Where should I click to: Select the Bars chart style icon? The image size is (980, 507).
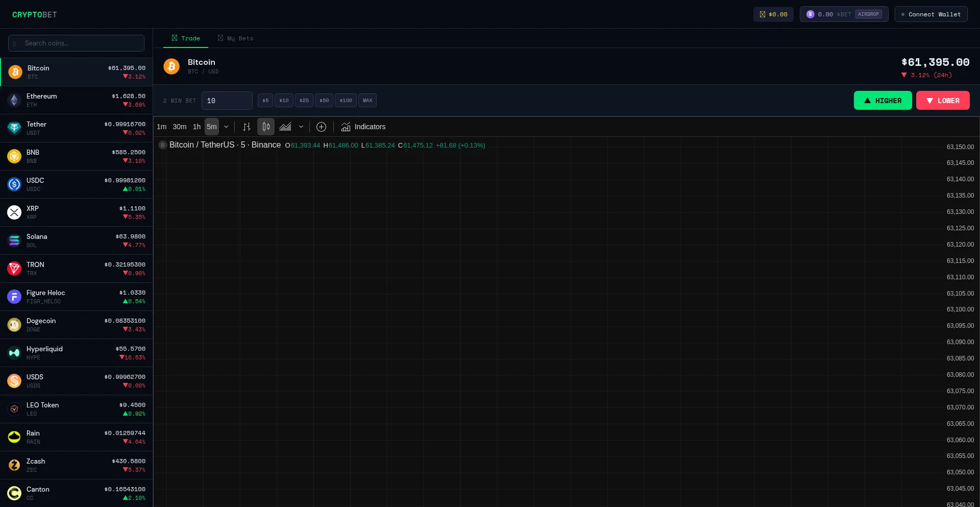coord(247,127)
